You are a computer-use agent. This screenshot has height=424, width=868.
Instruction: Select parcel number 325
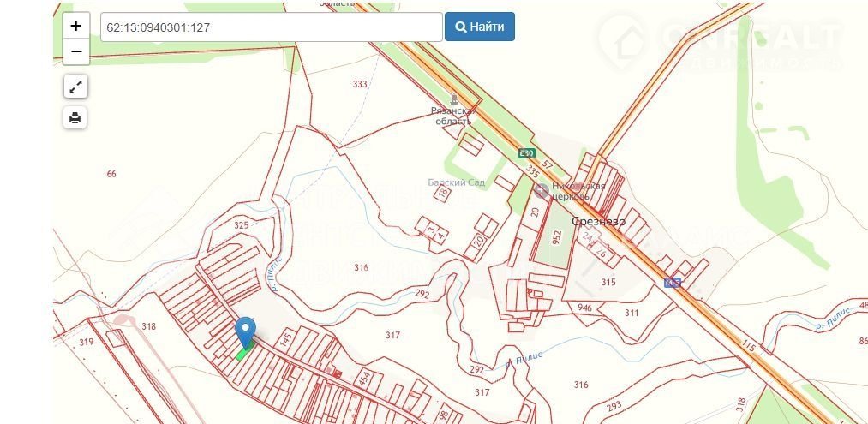(x=242, y=225)
